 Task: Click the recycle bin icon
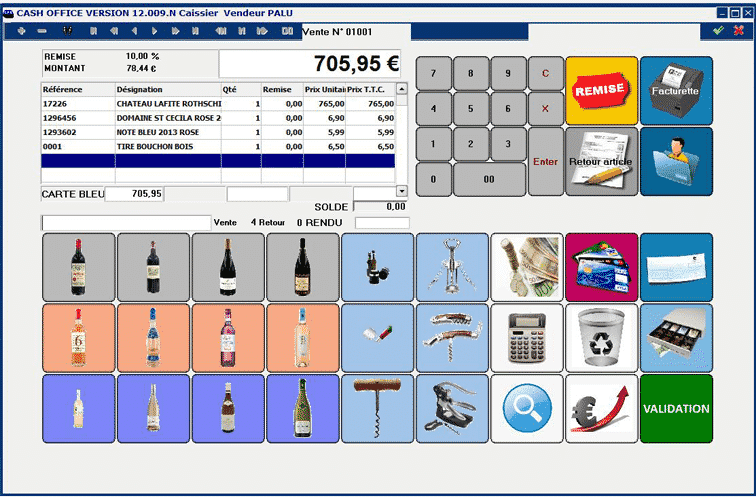(x=601, y=337)
